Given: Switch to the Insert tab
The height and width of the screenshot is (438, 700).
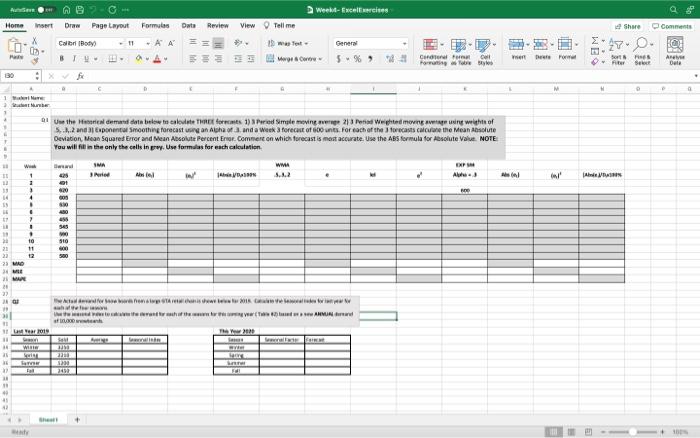Looking at the screenshot, I should (x=44, y=26).
